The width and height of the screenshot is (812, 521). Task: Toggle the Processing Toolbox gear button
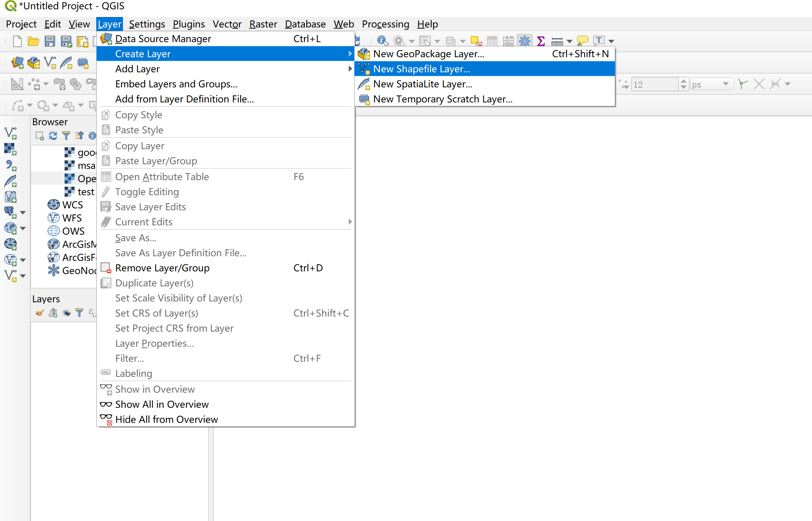525,41
